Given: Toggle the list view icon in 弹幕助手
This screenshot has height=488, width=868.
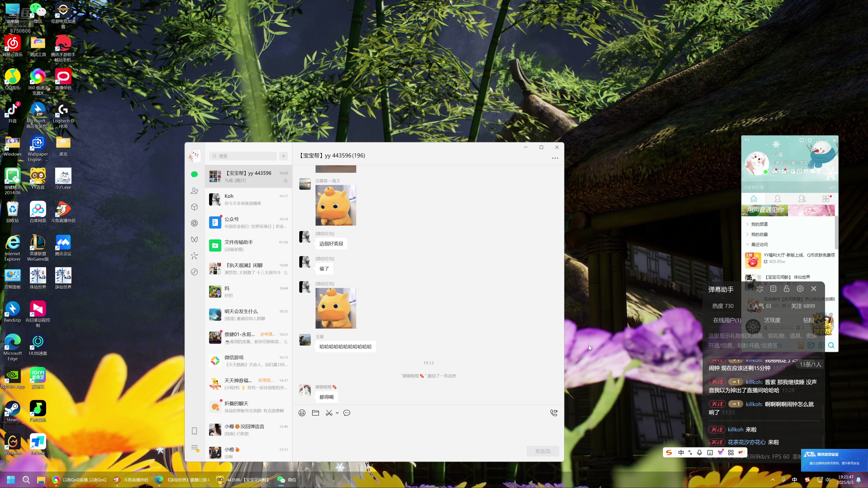Looking at the screenshot, I should pyautogui.click(x=773, y=289).
